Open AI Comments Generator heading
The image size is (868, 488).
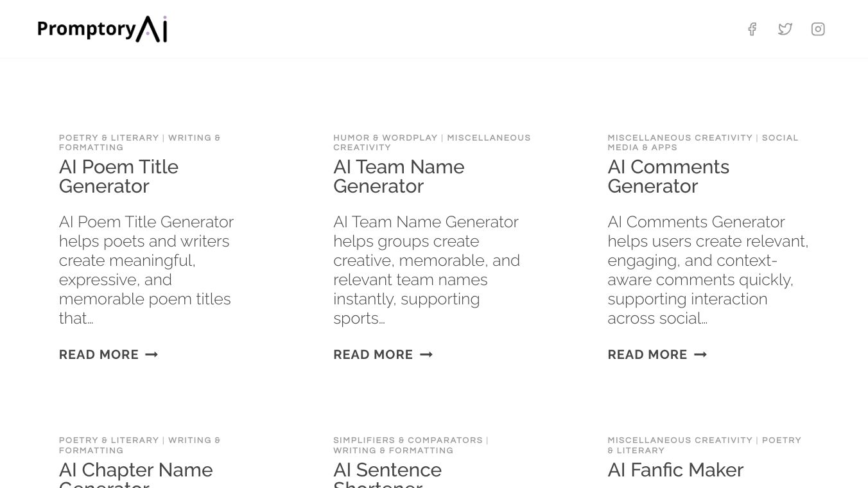[668, 176]
